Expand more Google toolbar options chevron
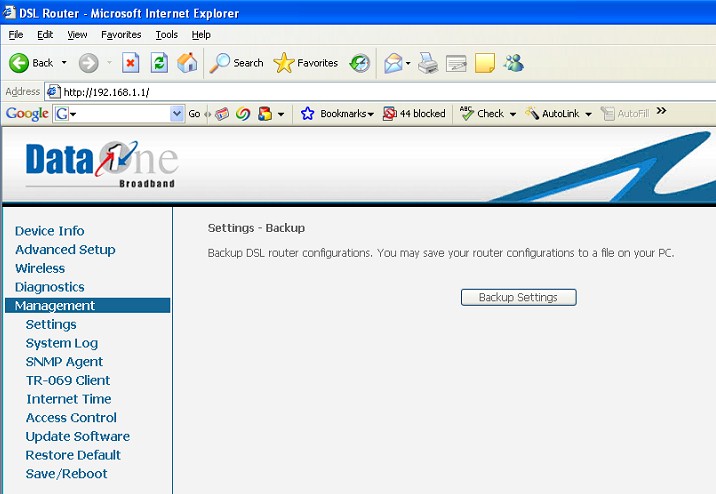This screenshot has width=716, height=494. coord(662,111)
